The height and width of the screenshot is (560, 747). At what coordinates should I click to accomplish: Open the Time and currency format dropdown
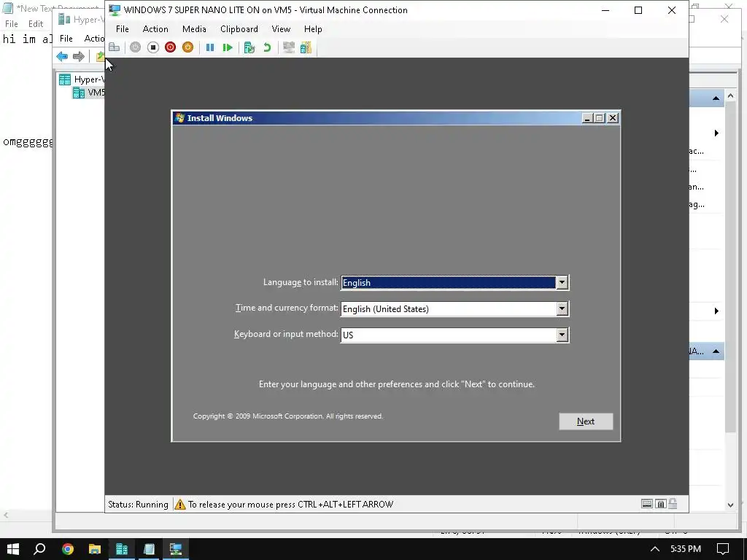[562, 308]
